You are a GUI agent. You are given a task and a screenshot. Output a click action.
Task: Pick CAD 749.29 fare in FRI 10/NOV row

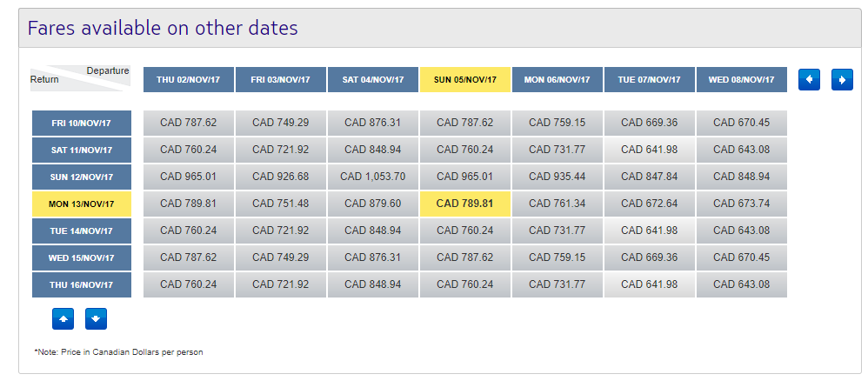click(281, 123)
